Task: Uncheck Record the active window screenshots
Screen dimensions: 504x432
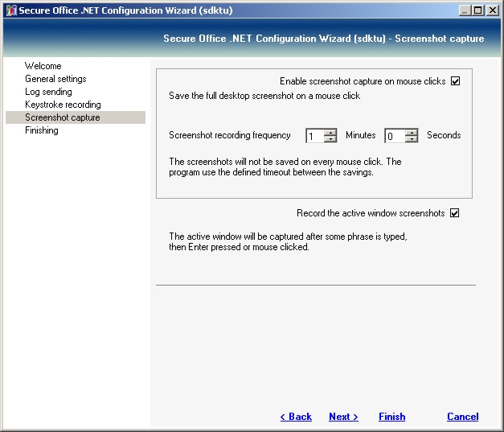Action: [x=454, y=213]
